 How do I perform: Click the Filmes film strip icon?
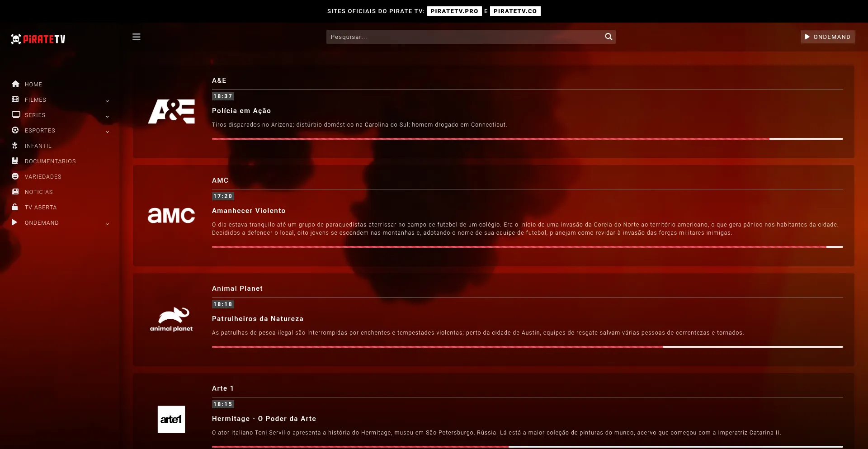pyautogui.click(x=15, y=99)
